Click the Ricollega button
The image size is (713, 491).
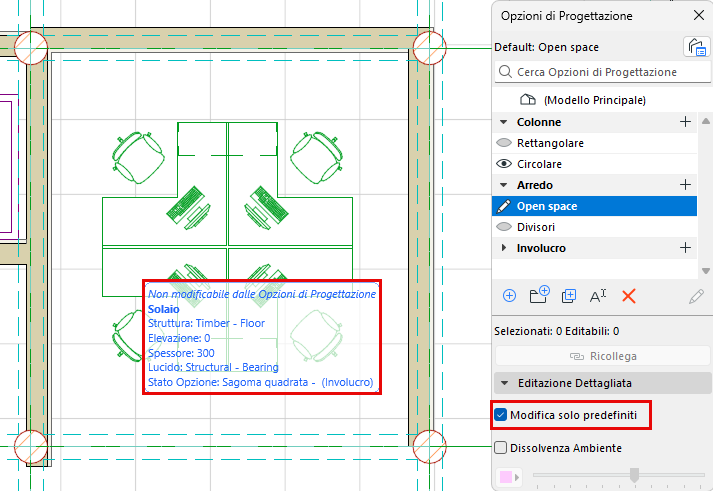[x=603, y=356]
